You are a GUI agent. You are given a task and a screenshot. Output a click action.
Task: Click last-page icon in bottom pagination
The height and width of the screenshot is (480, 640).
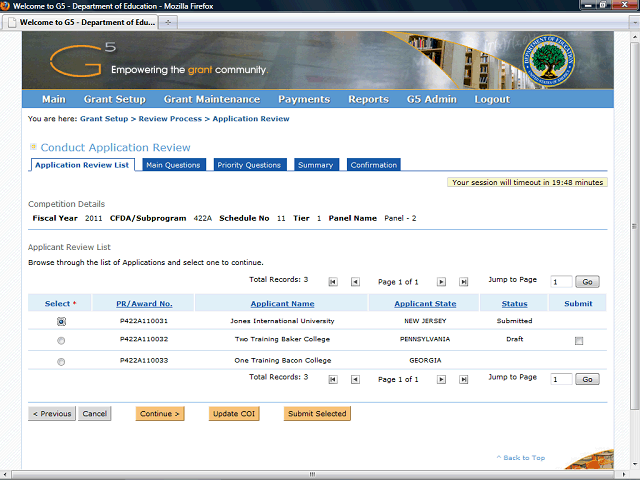tap(463, 380)
